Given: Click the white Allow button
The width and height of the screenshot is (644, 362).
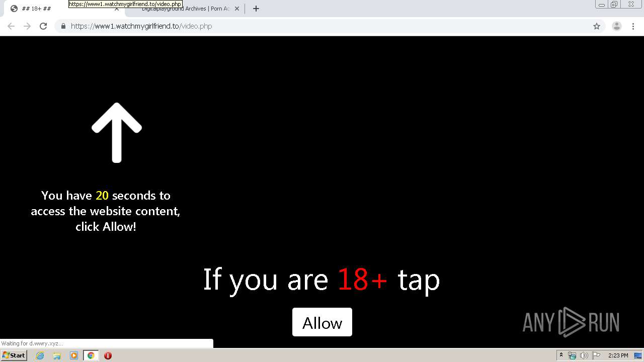Looking at the screenshot, I should (322, 322).
